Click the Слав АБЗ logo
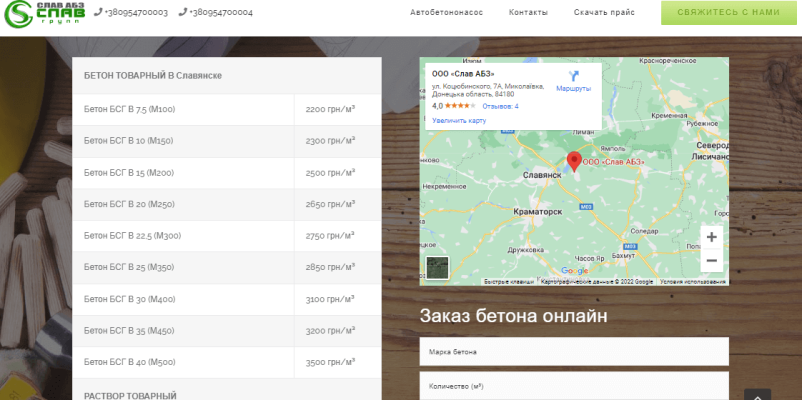The width and height of the screenshot is (802, 400). click(x=44, y=14)
